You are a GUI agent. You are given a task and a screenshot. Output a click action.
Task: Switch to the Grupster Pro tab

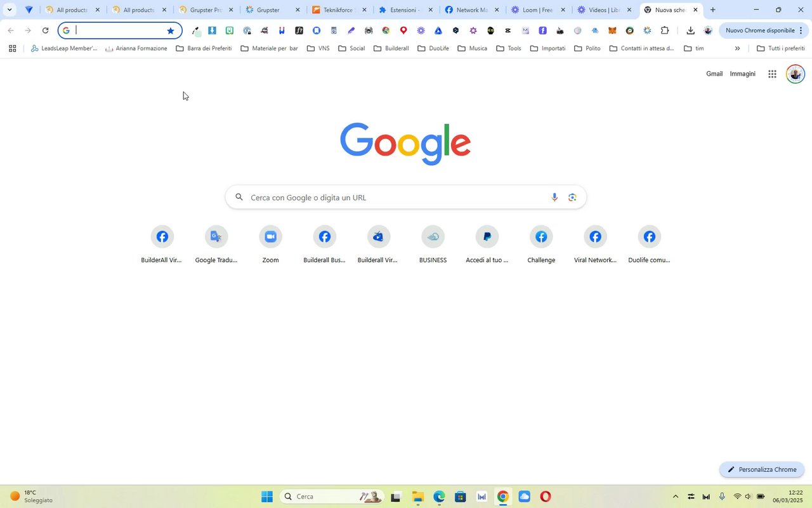click(206, 10)
